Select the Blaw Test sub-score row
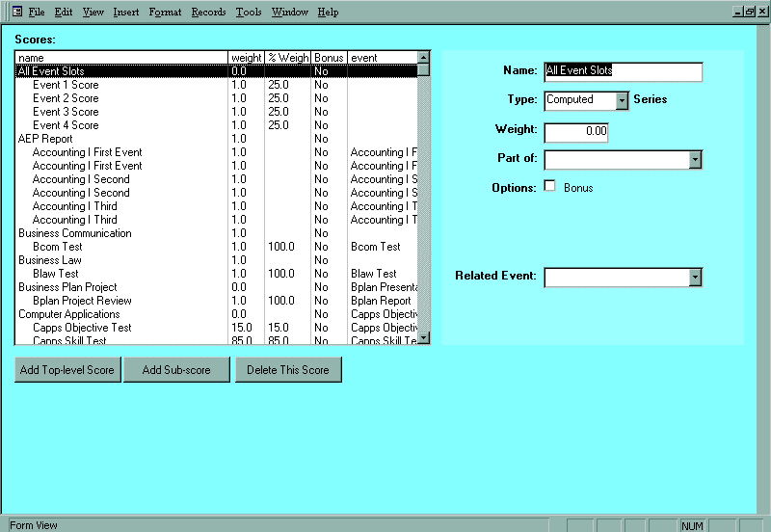This screenshot has width=771, height=532. [216, 274]
